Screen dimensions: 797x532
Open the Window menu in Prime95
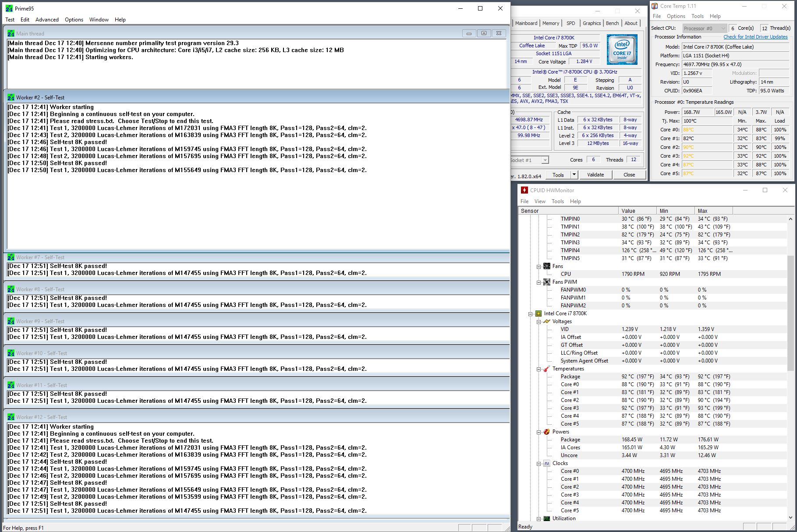pyautogui.click(x=99, y=20)
